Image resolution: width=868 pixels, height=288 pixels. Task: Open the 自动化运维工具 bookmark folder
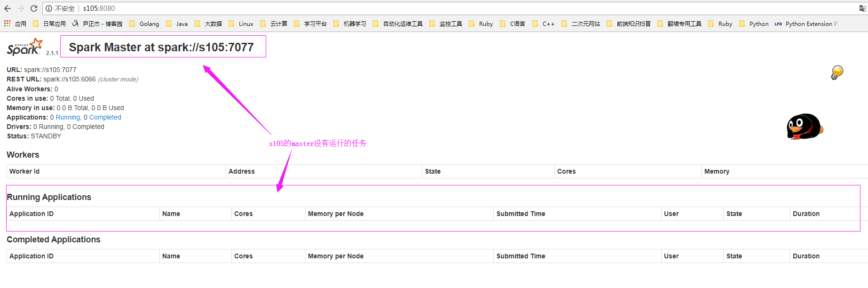pos(398,24)
